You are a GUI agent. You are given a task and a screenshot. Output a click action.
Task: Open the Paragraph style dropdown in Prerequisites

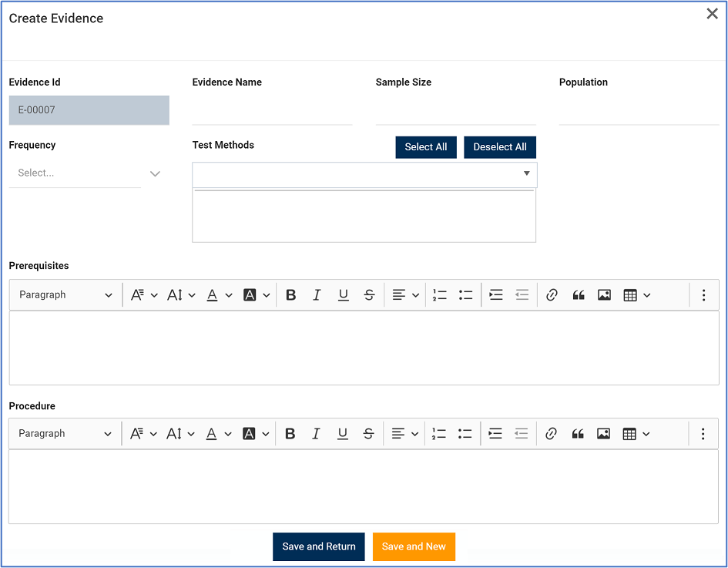65,294
